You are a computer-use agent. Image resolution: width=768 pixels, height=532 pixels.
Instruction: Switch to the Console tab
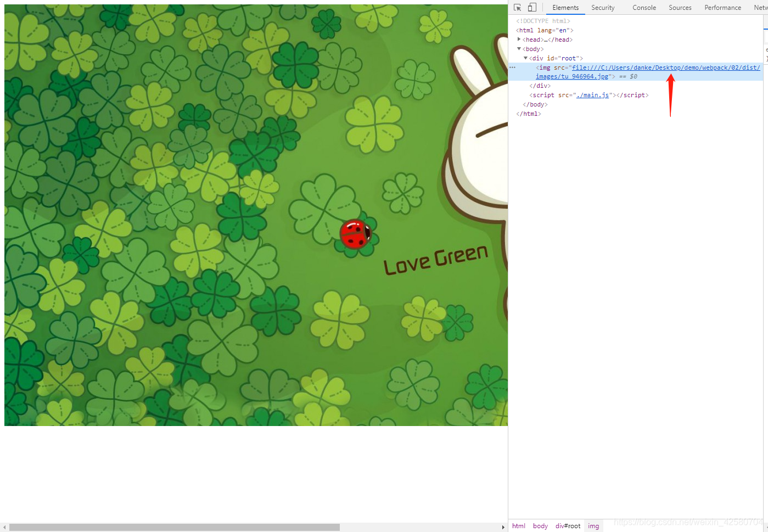644,8
